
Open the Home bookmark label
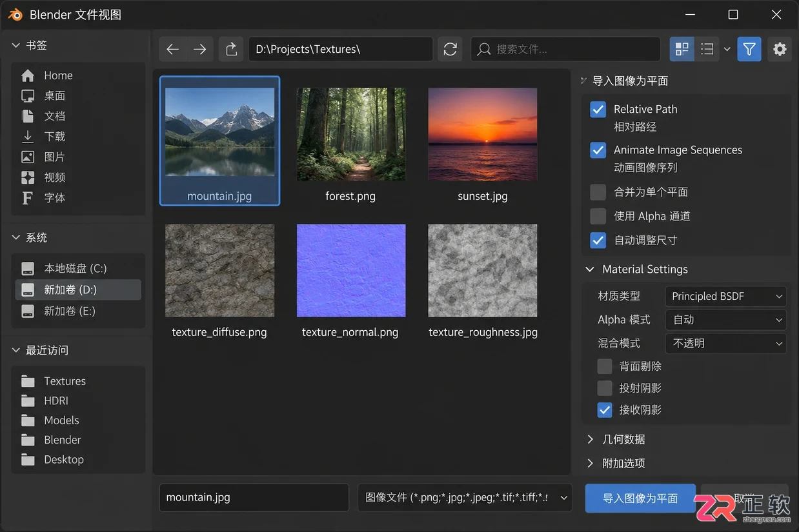[58, 75]
